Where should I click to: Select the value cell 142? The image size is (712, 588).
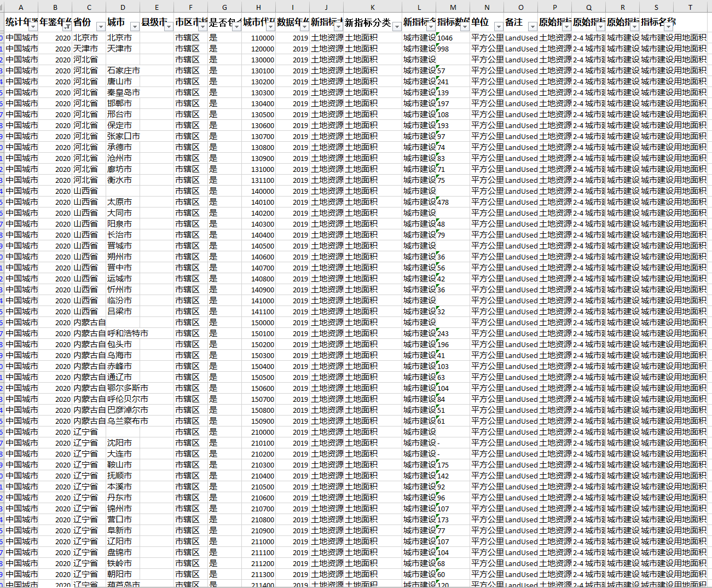[x=453, y=476]
